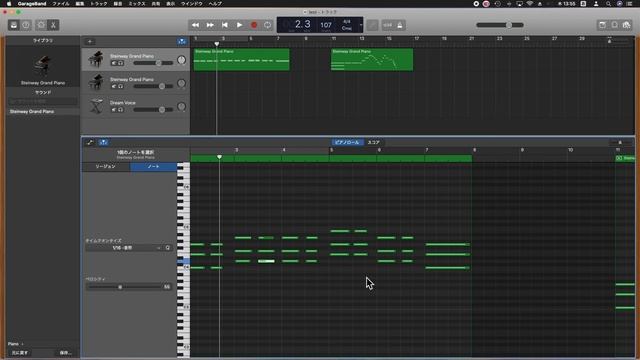Open the トラック menu
The width and height of the screenshot is (640, 360).
click(x=98, y=4)
